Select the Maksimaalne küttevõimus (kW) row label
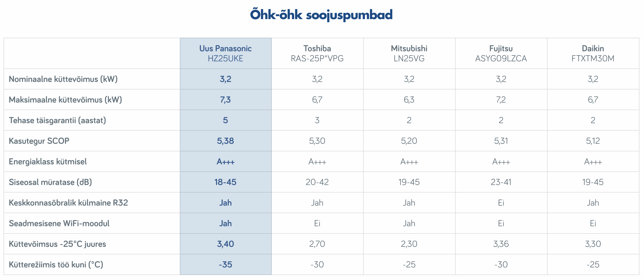 pyautogui.click(x=65, y=100)
